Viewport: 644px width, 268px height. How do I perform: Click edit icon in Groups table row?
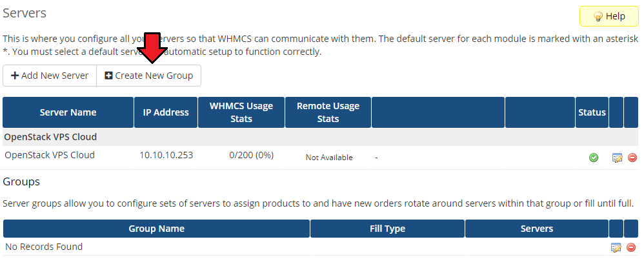click(x=617, y=247)
